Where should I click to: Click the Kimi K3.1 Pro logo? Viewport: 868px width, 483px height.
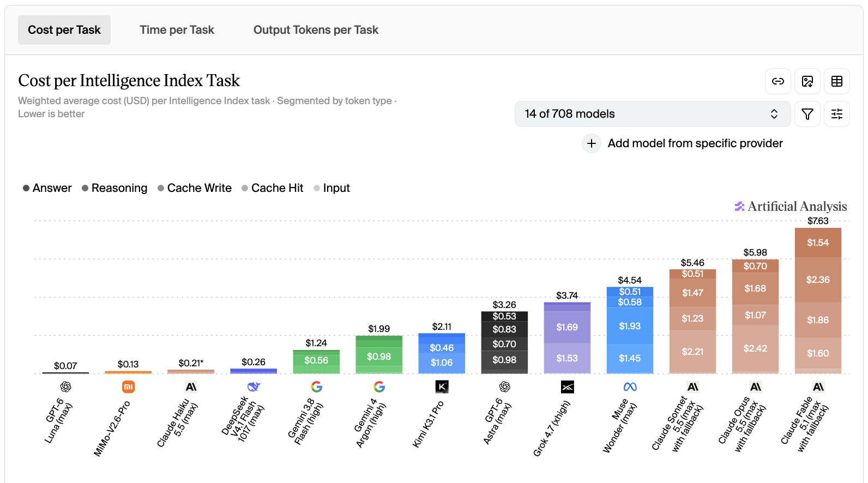pyautogui.click(x=442, y=387)
